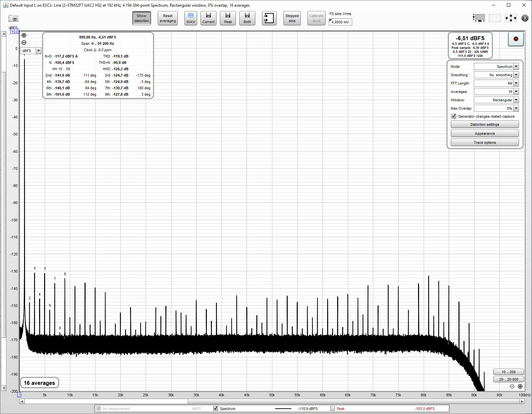532x414 pixels.
Task: Click the N+D -117,2 dBFS A value
Action: [x=66, y=56]
